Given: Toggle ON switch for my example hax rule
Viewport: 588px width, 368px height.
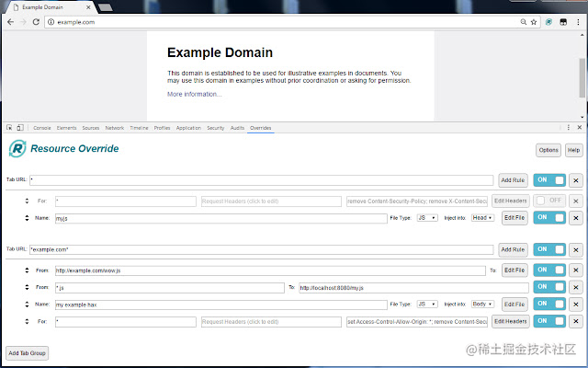Looking at the screenshot, I should coord(549,305).
